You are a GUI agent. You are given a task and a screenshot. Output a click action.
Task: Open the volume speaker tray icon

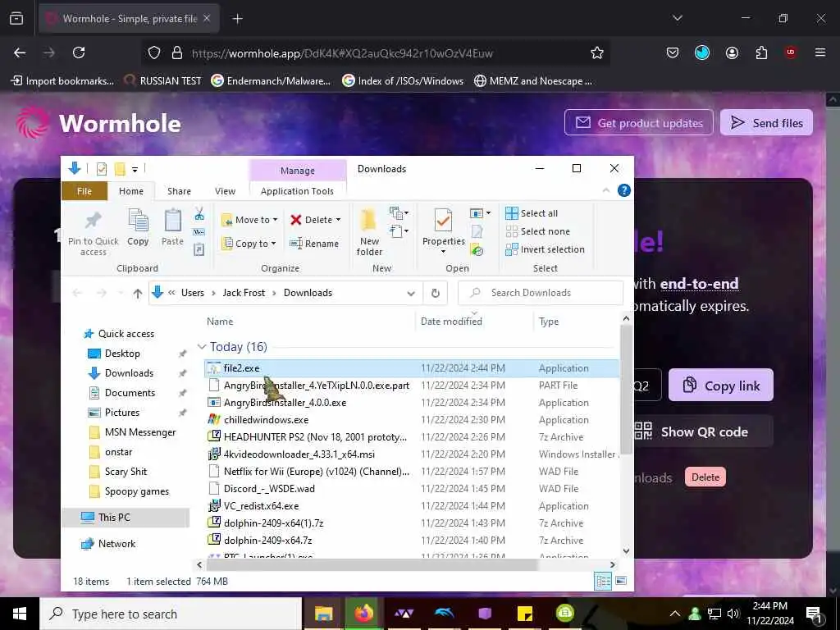(733, 614)
